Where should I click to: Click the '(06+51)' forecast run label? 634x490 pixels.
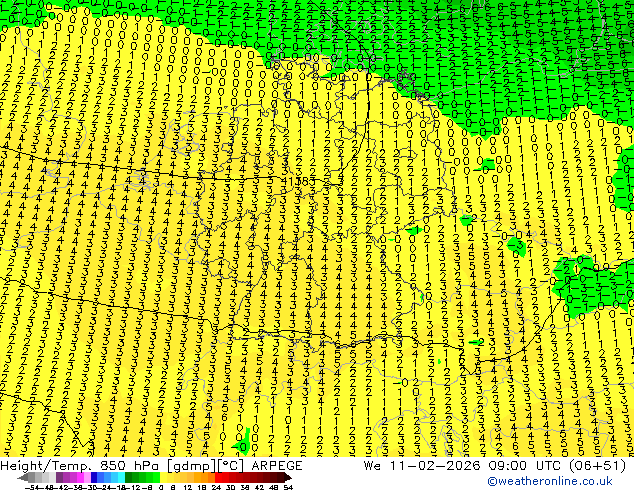[598, 466]
